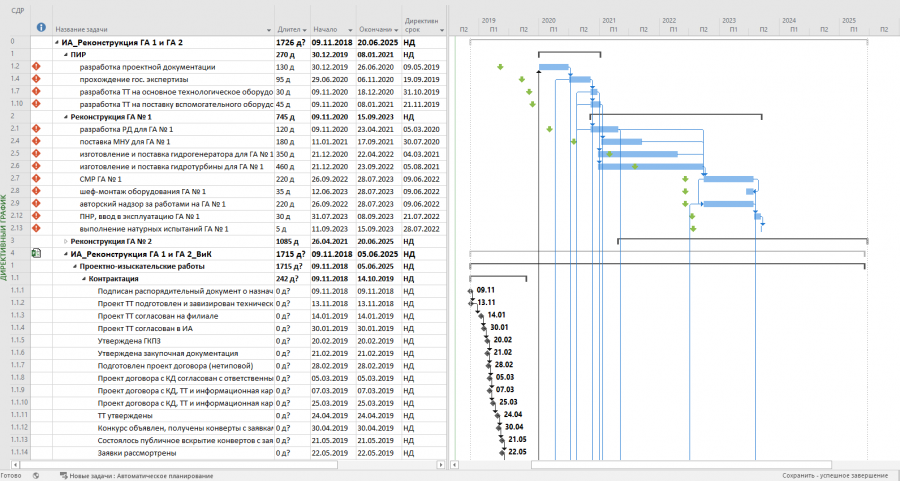Click the info indicator column header icon
This screenshot has width=900, height=481.
pos(41,27)
